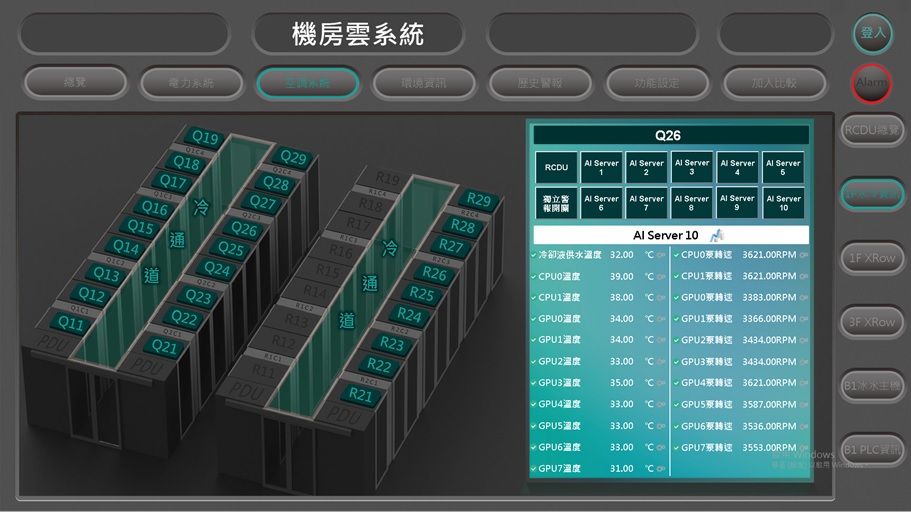Select rack Q21 in the 3D room view
This screenshot has width=911, height=512.
164,347
